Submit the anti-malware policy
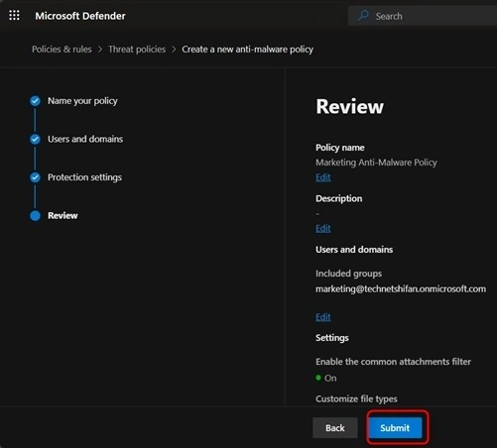 pyautogui.click(x=395, y=428)
